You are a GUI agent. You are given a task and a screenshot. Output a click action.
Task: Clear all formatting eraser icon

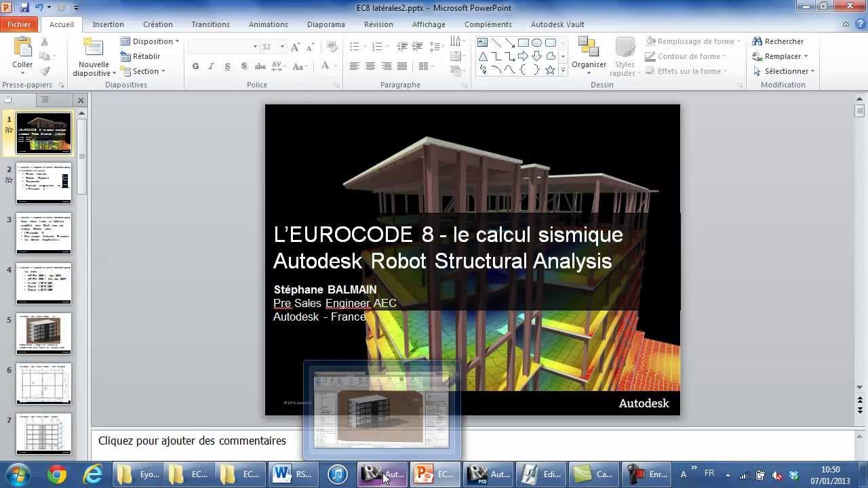[332, 47]
